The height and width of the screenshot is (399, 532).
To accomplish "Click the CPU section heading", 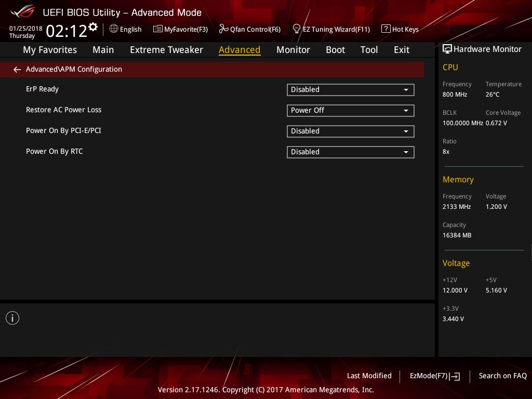I will [450, 67].
